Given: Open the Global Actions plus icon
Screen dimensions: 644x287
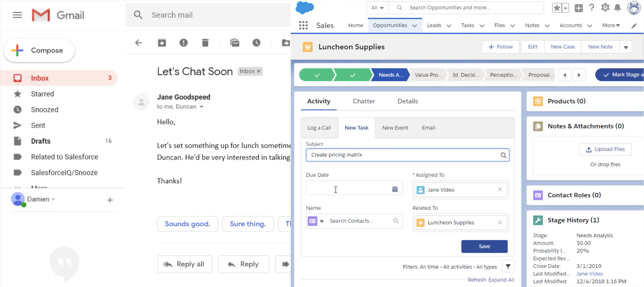Looking at the screenshot, I should pos(579,8).
